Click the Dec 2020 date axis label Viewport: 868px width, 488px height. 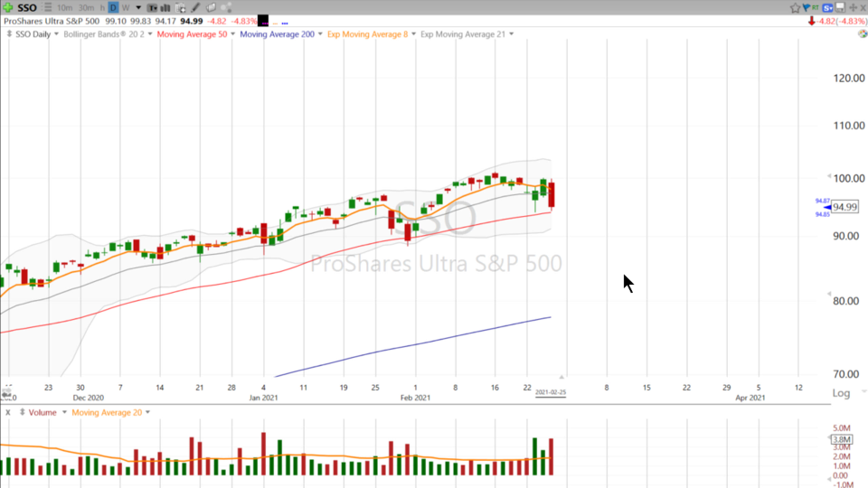pyautogui.click(x=89, y=398)
